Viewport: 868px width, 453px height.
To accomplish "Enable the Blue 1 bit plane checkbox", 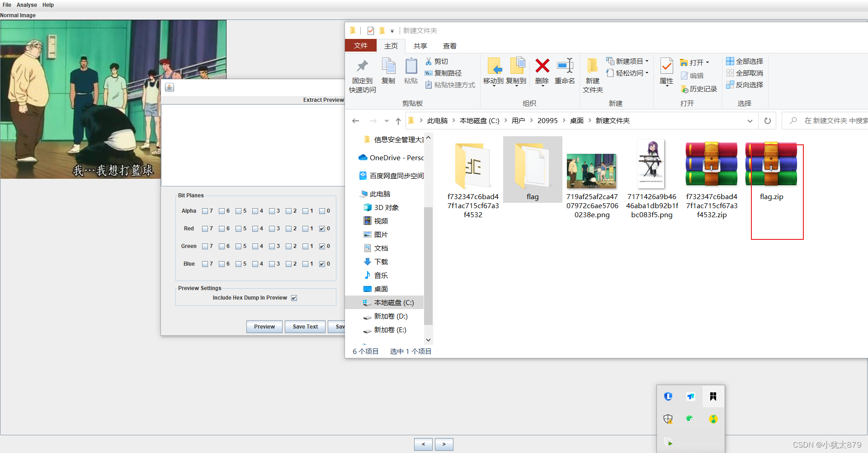I will pyautogui.click(x=305, y=264).
